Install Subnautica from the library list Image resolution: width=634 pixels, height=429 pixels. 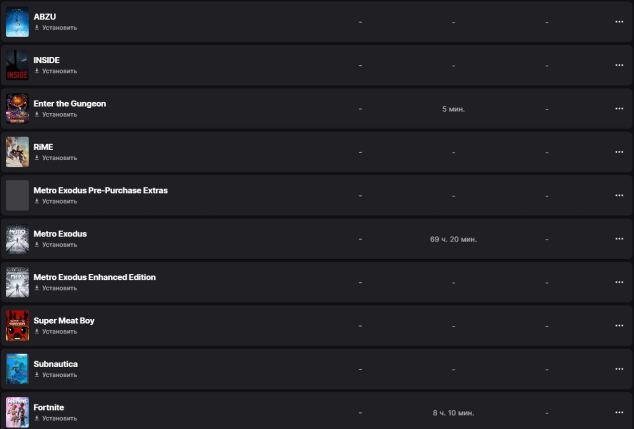tap(58, 374)
